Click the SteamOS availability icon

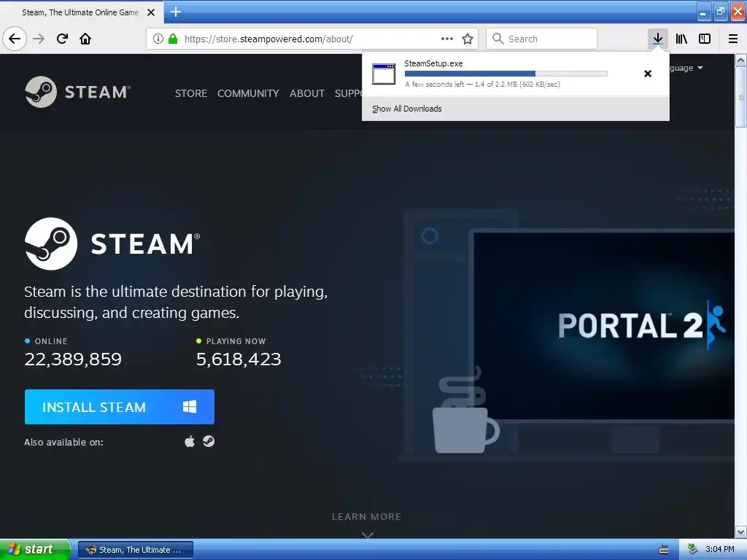pyautogui.click(x=209, y=441)
